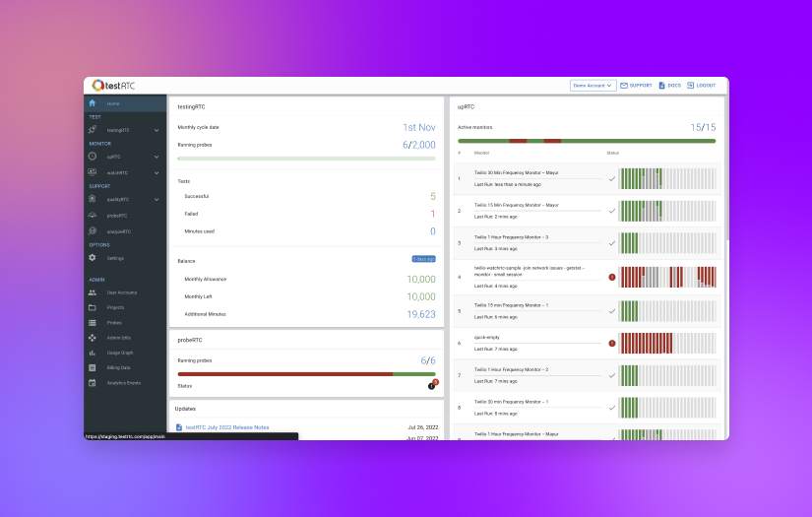Click the upRTC clock icon in sidebar
812x517 pixels.
point(93,156)
